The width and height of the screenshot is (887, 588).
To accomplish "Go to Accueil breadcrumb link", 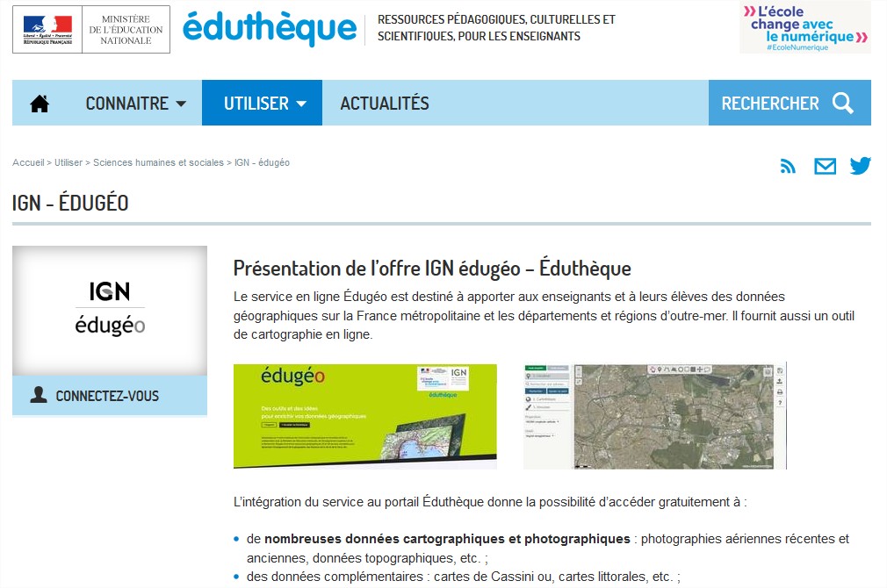I will [x=28, y=163].
